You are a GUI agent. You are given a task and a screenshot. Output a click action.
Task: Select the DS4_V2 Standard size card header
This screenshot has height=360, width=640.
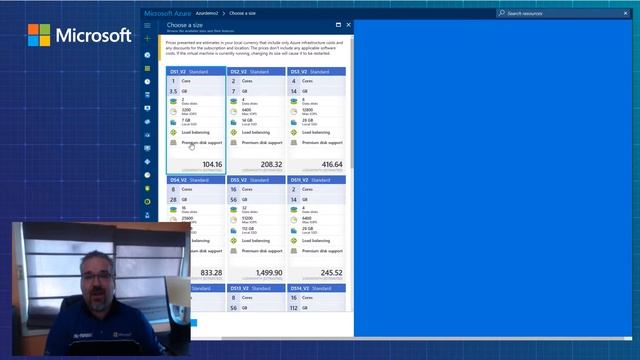point(196,180)
